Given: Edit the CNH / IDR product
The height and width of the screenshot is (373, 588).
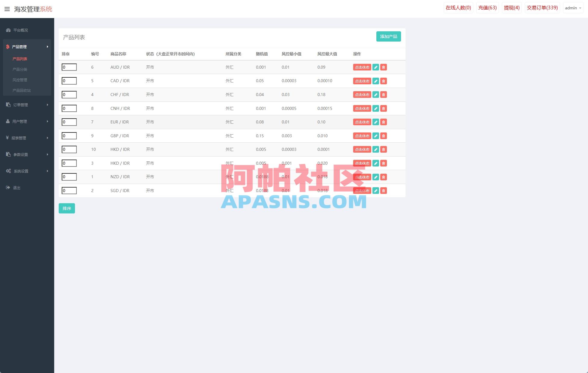Looking at the screenshot, I should [x=376, y=108].
